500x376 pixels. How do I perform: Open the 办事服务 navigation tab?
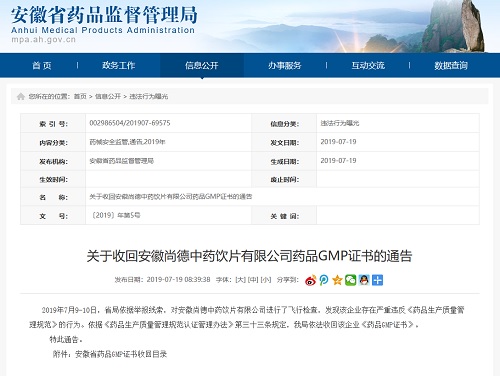tap(285, 65)
